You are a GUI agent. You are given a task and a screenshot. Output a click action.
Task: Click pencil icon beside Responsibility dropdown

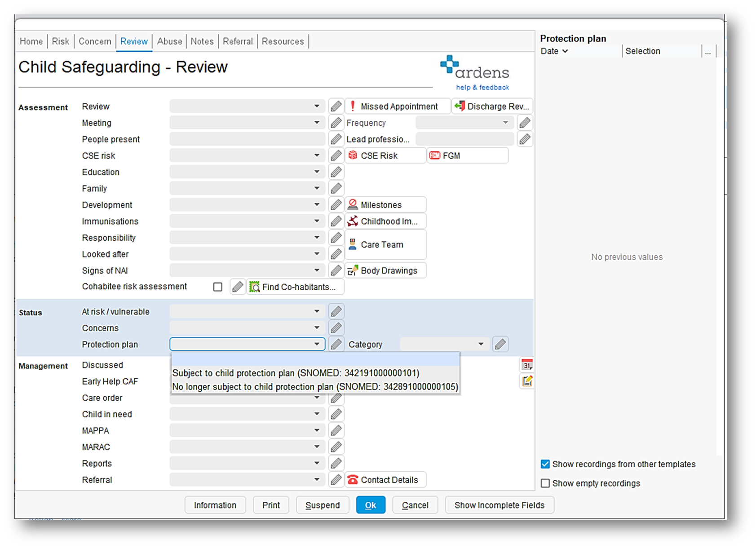(336, 238)
